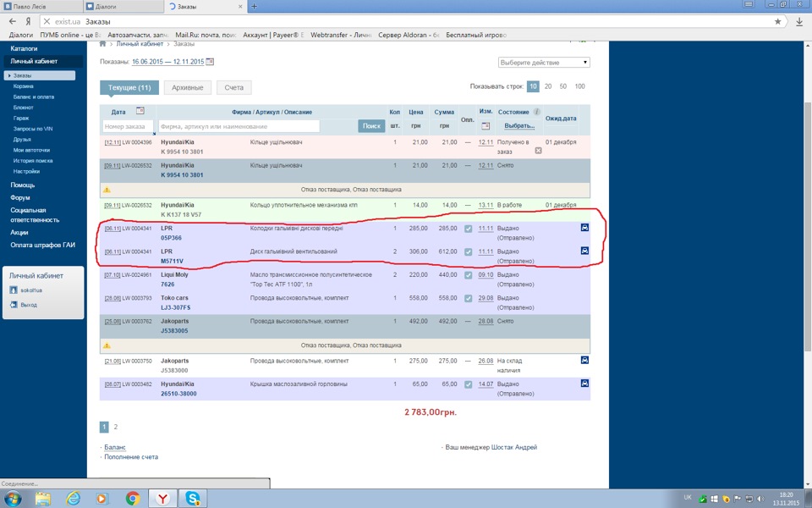Open Запросы по VIN sidebar item
Screen dimensions: 812x508
click(33, 129)
